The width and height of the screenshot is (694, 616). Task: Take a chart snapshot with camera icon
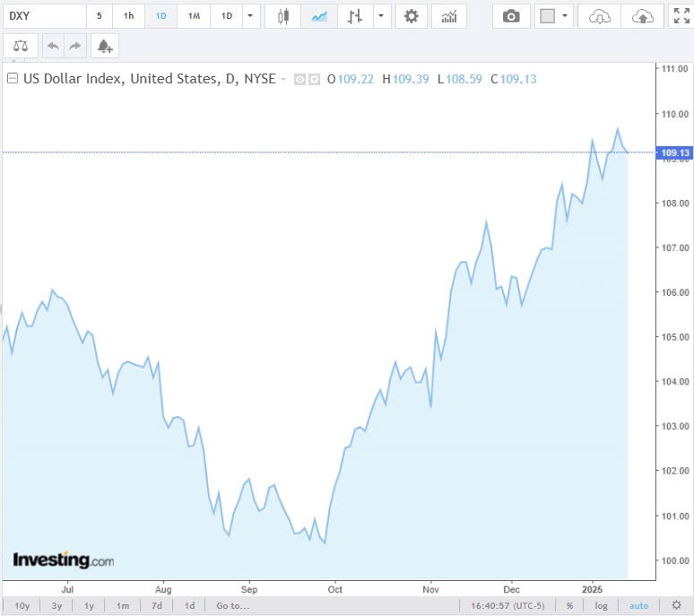coord(511,16)
